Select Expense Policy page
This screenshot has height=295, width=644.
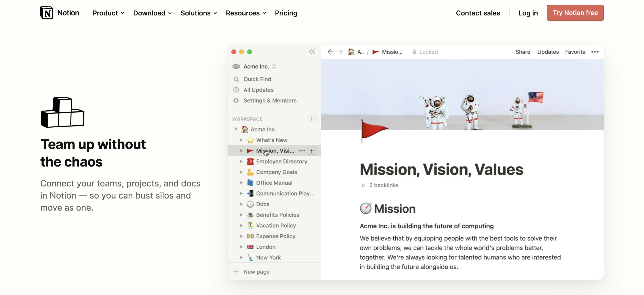click(276, 236)
